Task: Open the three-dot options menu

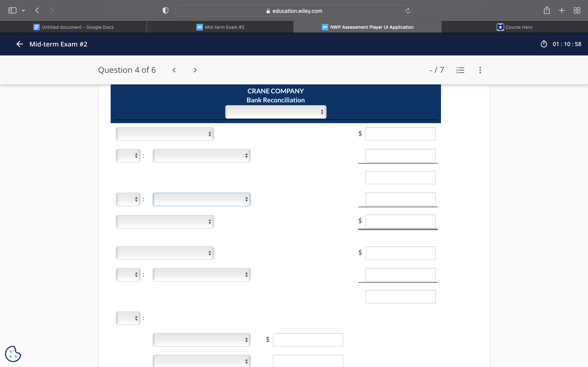Action: click(480, 70)
